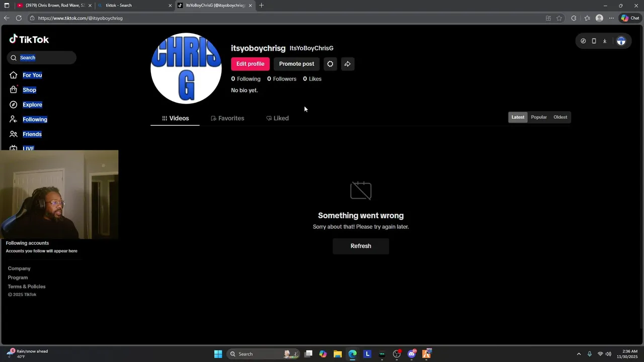Switch to the Videos tab
644x362 pixels.
pyautogui.click(x=175, y=118)
